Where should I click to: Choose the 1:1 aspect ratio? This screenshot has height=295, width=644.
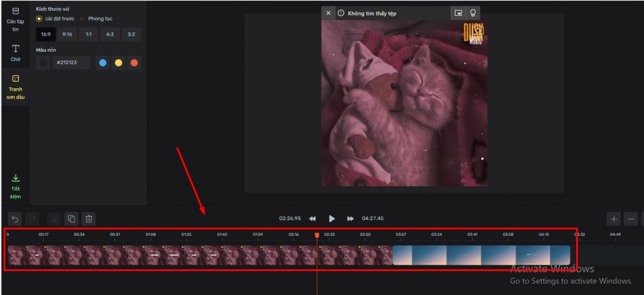88,35
